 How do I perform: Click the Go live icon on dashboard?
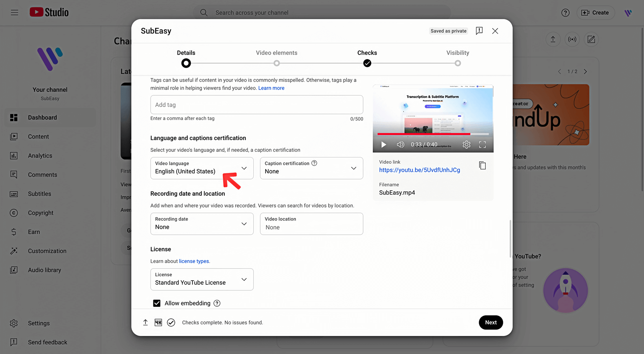(572, 39)
